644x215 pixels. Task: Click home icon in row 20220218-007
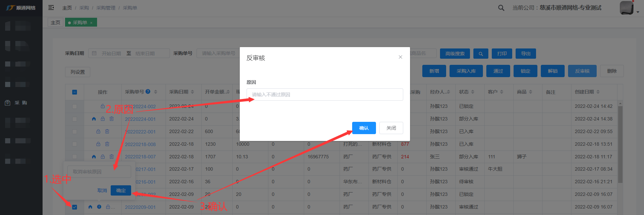click(94, 157)
